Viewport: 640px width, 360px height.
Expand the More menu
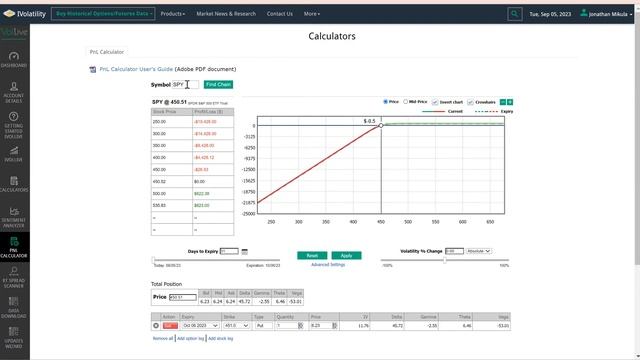click(x=311, y=14)
